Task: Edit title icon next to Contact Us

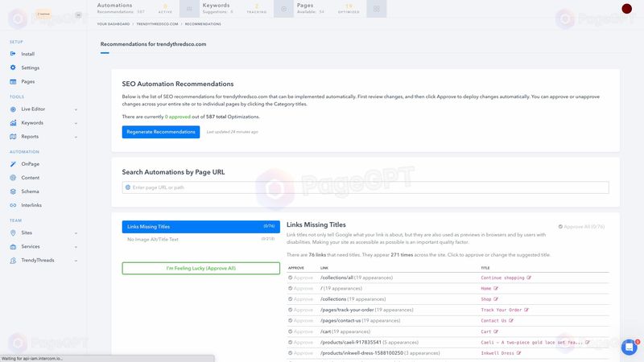Action: coord(511,320)
